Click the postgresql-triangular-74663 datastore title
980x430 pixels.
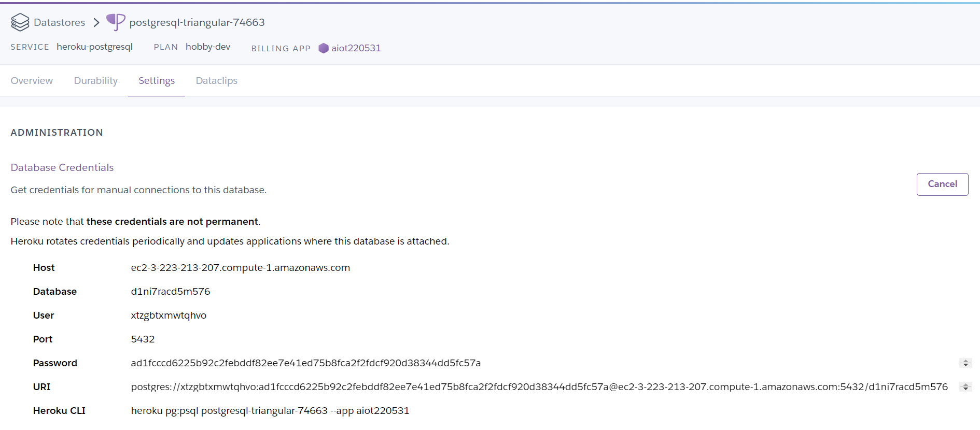tap(197, 22)
